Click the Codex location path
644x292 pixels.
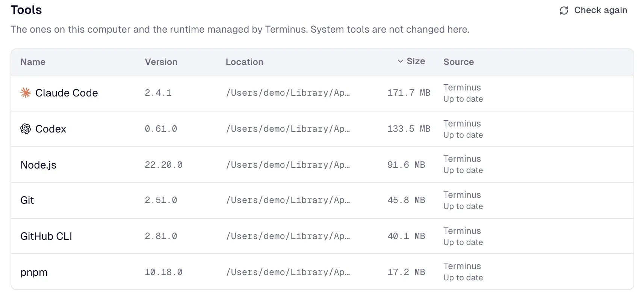pyautogui.click(x=288, y=129)
